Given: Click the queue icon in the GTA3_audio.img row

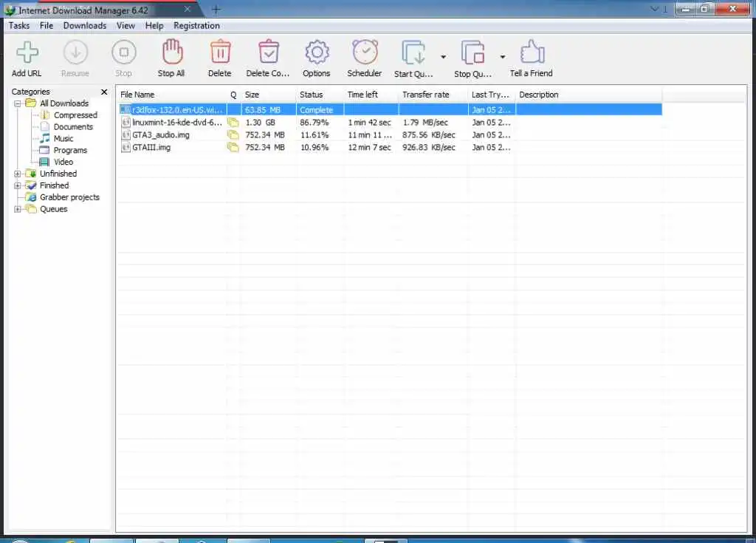Looking at the screenshot, I should 233,135.
